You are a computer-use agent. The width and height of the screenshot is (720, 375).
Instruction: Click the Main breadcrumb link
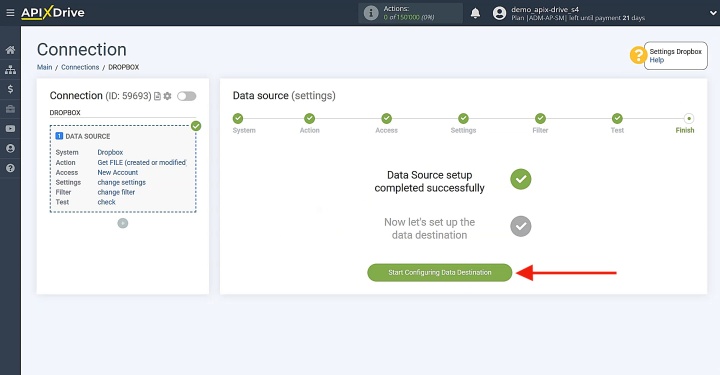[x=45, y=67]
